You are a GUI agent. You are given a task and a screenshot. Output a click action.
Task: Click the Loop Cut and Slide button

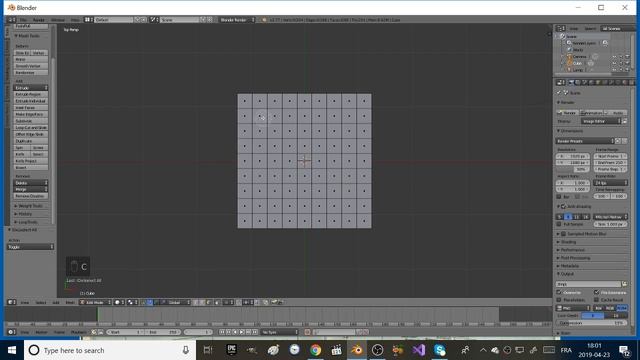coord(31,128)
